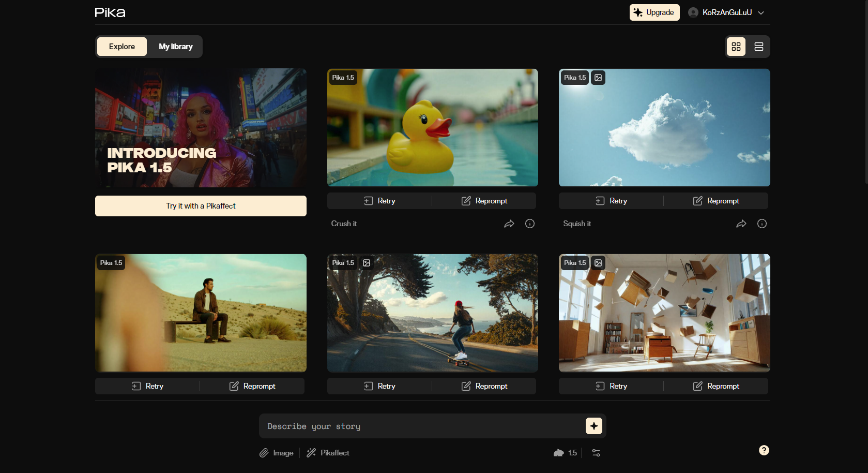Click the user avatar icon

pos(693,12)
